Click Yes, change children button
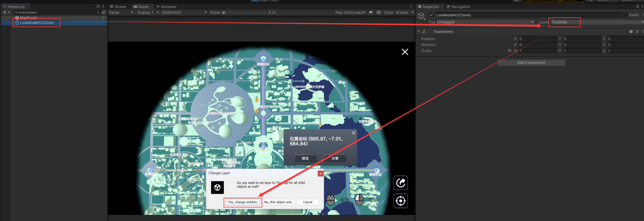Screen dimensions: 644x221 click(x=243, y=202)
